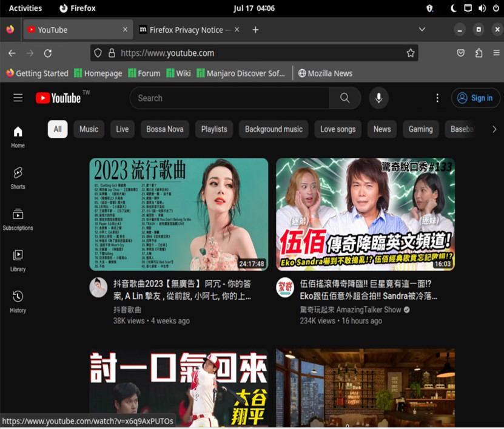Focus the YouTube search field

click(230, 98)
